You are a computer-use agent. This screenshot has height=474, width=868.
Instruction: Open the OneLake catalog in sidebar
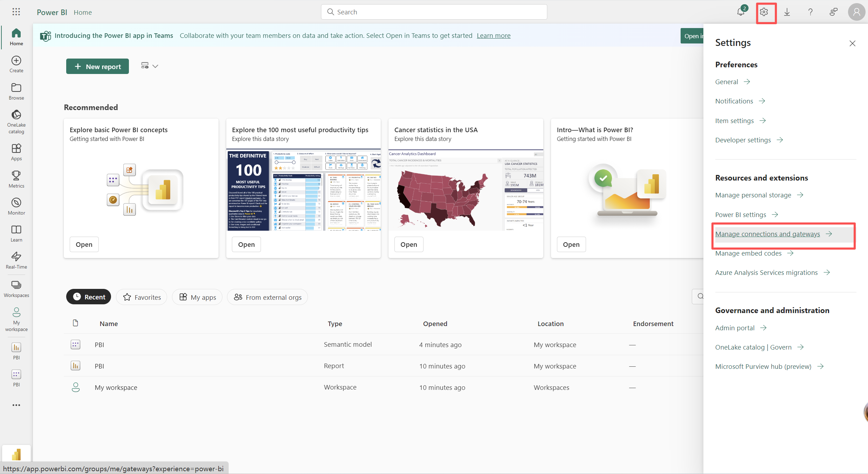(x=16, y=121)
